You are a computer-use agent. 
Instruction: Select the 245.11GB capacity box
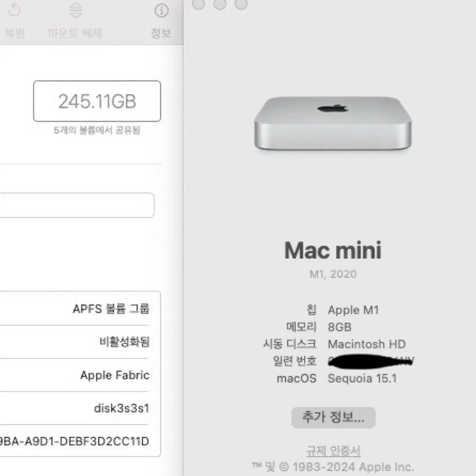97,101
